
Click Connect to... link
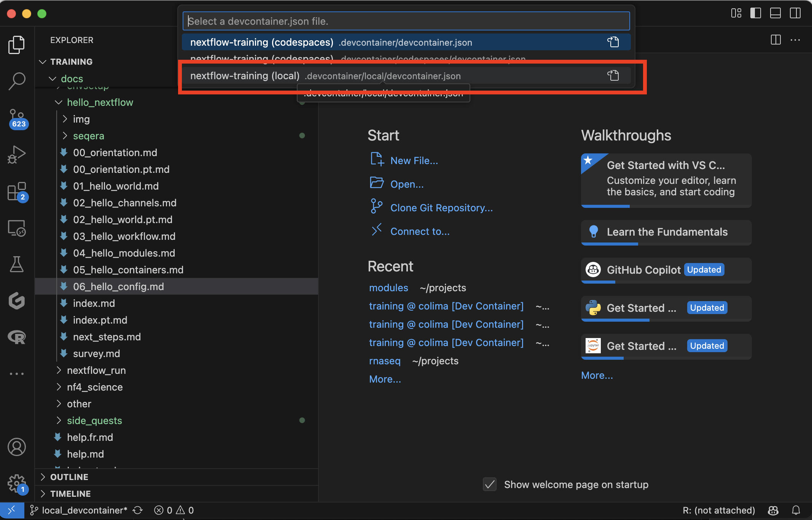pyautogui.click(x=420, y=231)
